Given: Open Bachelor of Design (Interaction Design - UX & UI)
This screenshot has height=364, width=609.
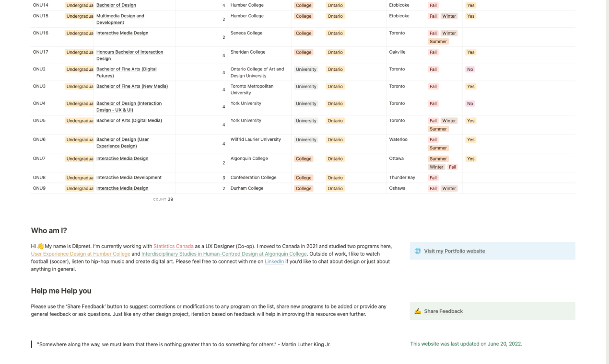Looking at the screenshot, I should (129, 106).
